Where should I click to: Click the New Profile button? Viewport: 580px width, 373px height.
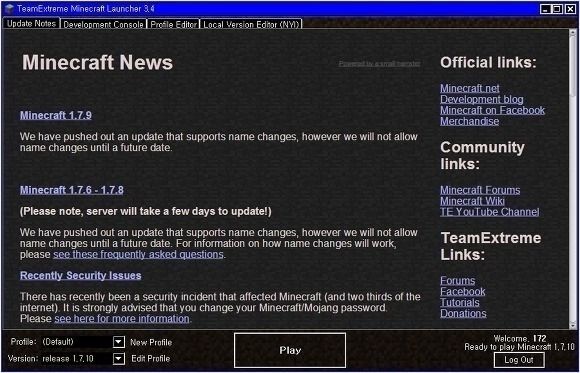coord(151,342)
